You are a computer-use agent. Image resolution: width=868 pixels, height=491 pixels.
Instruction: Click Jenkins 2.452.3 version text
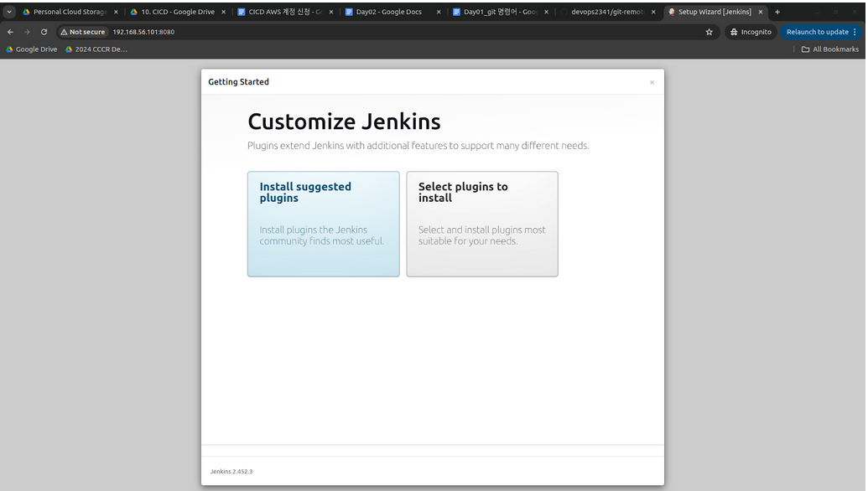click(231, 472)
